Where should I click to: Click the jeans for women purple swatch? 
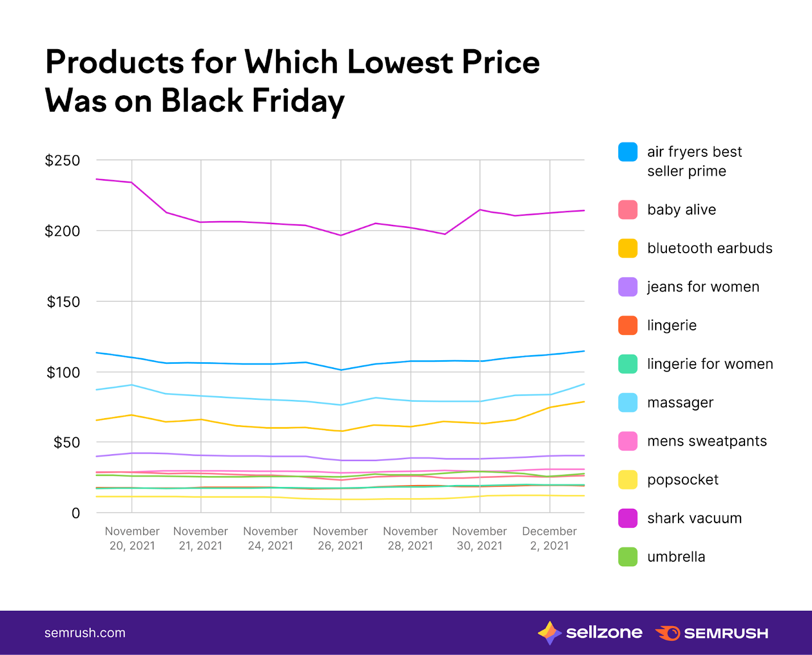pyautogui.click(x=628, y=287)
